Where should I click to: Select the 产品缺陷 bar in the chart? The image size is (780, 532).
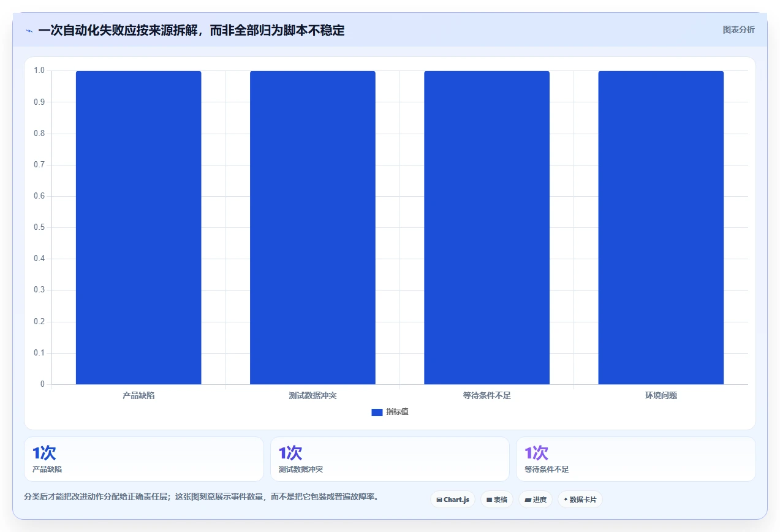point(138,227)
